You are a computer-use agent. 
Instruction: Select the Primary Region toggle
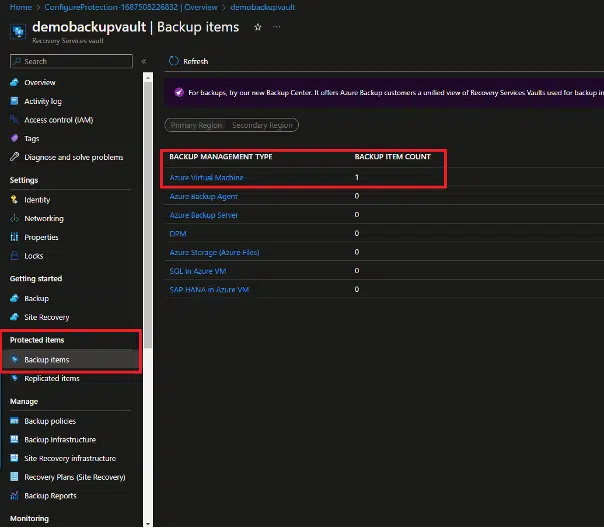196,125
